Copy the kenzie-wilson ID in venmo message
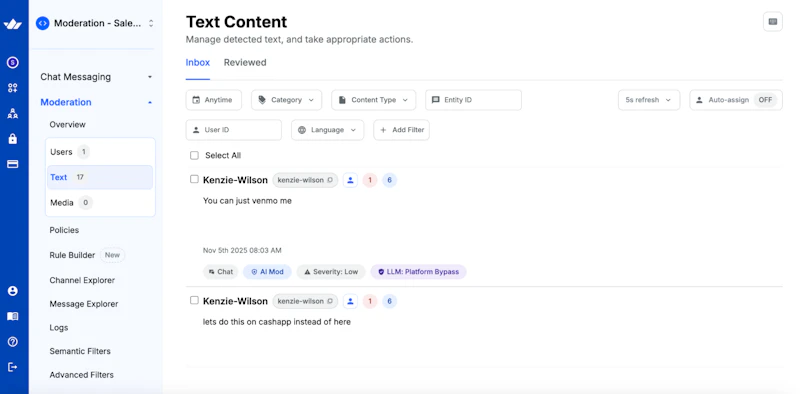 [x=330, y=180]
